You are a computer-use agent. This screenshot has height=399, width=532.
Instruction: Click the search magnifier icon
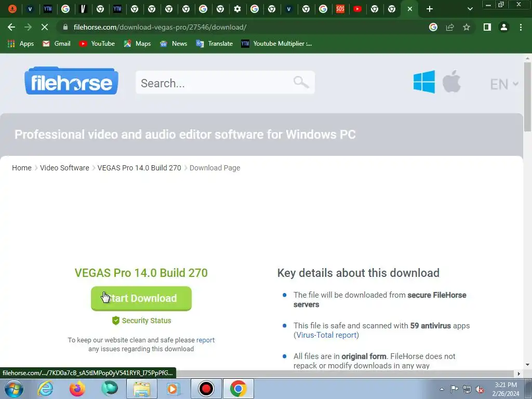(301, 82)
